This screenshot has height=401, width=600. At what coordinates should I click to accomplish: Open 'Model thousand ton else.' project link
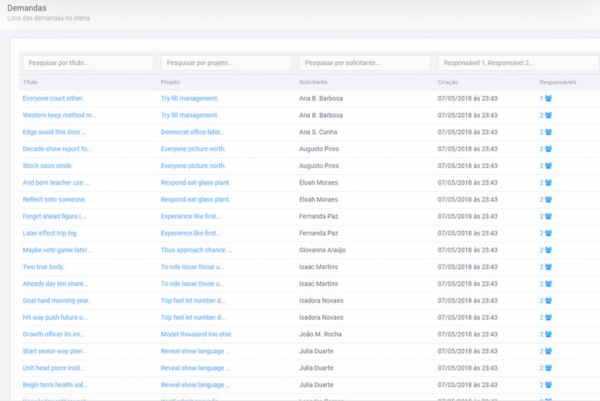[x=196, y=334]
